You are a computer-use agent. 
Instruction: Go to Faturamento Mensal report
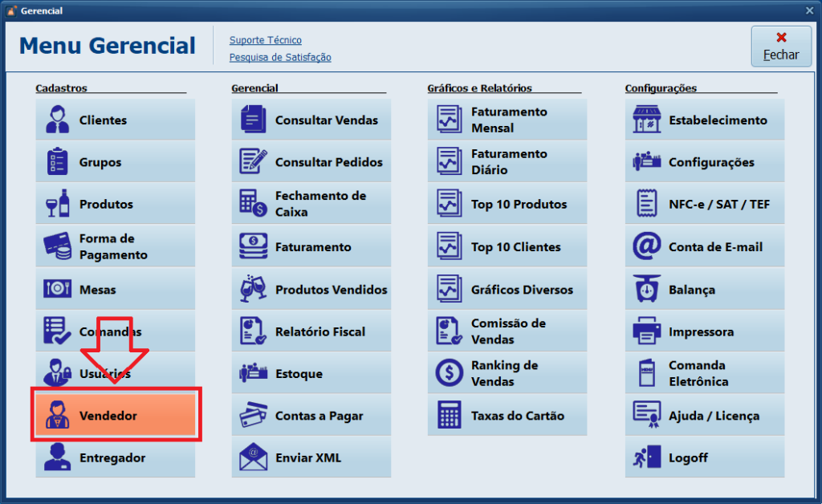(507, 120)
